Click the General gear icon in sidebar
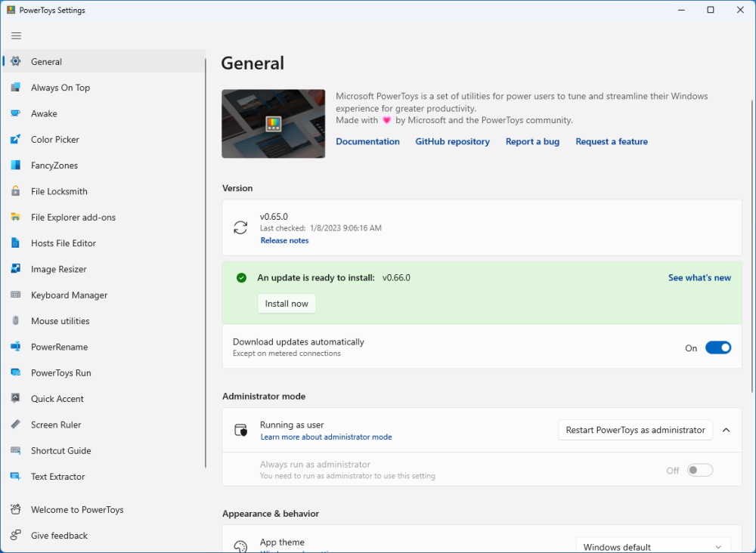The width and height of the screenshot is (756, 553). pos(15,61)
